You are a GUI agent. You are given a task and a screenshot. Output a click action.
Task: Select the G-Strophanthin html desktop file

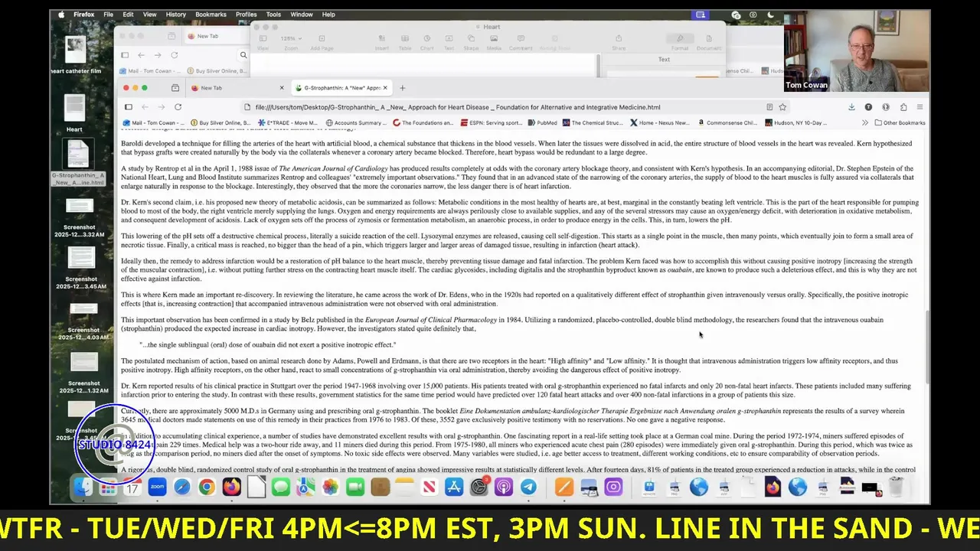(78, 162)
